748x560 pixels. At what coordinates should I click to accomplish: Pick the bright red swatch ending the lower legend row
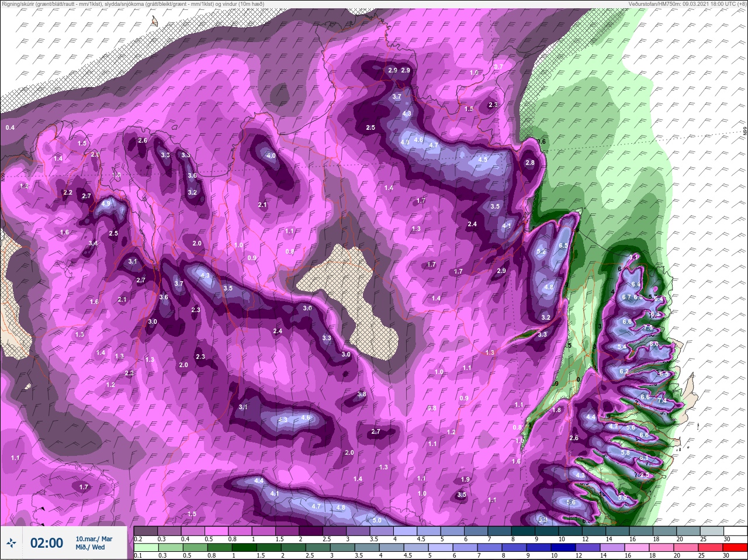tap(735, 547)
